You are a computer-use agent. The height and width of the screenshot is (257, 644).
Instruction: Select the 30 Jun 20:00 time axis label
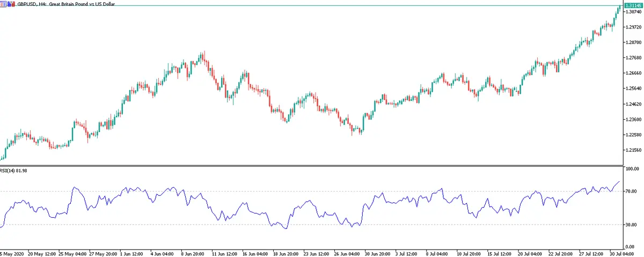click(377, 253)
